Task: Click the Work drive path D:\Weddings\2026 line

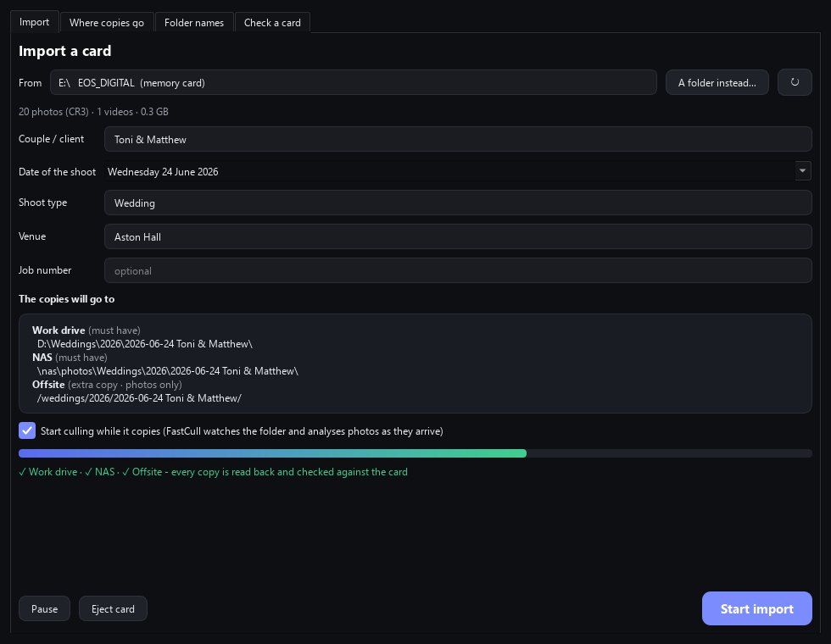Action: point(145,344)
